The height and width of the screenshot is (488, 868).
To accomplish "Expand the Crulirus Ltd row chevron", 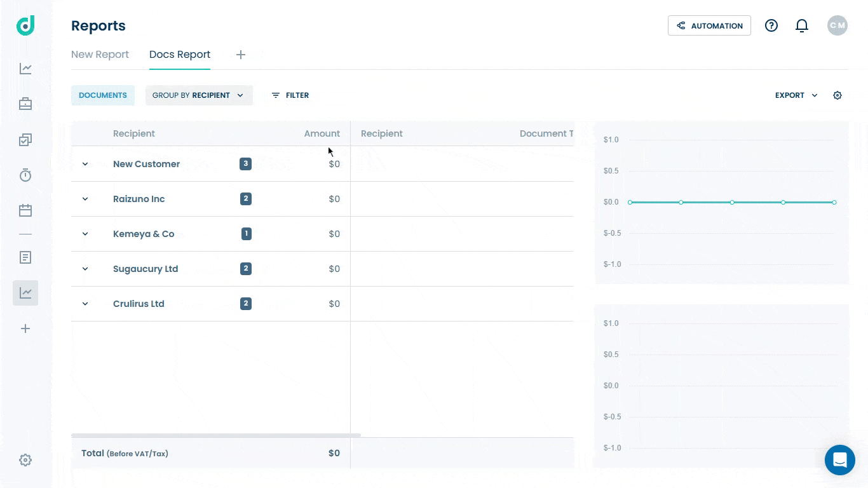I will click(85, 304).
